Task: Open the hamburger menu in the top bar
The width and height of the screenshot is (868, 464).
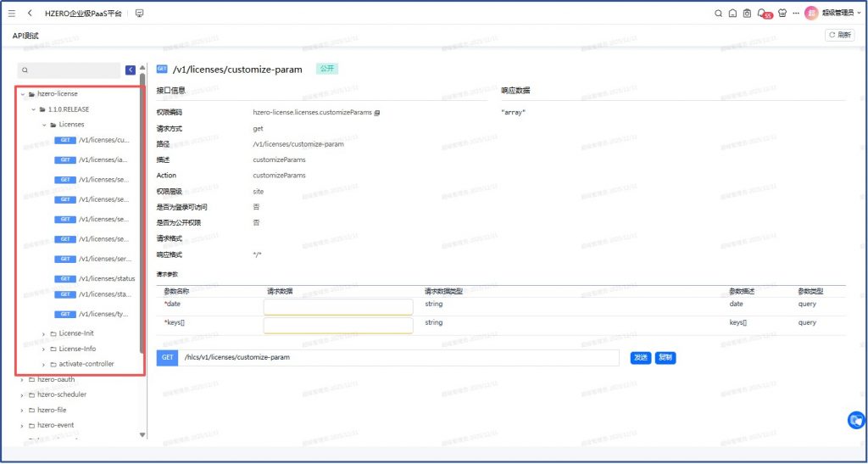Action: click(12, 14)
